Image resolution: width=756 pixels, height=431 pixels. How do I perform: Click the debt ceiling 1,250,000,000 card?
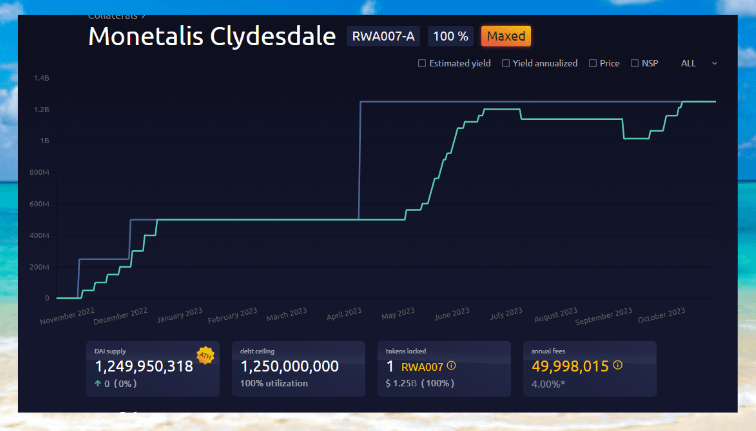tap(289, 366)
